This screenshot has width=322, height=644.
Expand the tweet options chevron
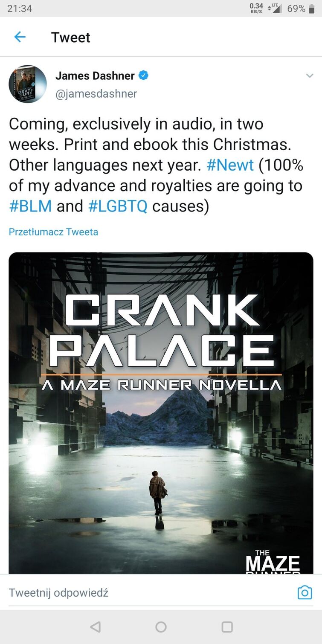(x=310, y=76)
